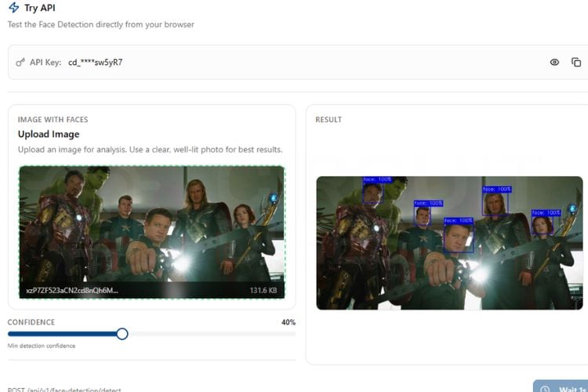Select the masked API key value cd_****sw5yR7
This screenshot has height=392, width=588.
pos(95,62)
